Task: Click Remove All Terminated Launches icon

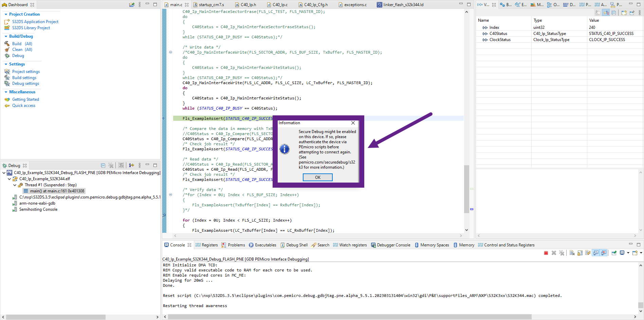Action: [562, 253]
